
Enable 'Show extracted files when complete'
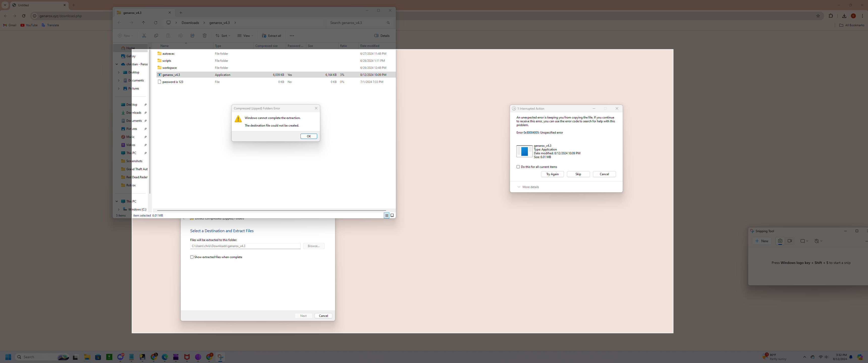[192, 257]
